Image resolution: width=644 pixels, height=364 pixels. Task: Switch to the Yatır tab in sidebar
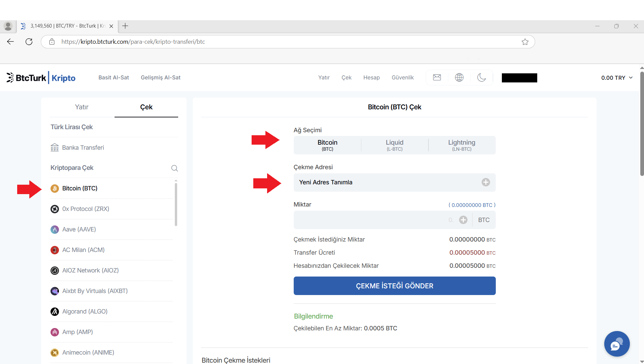82,107
